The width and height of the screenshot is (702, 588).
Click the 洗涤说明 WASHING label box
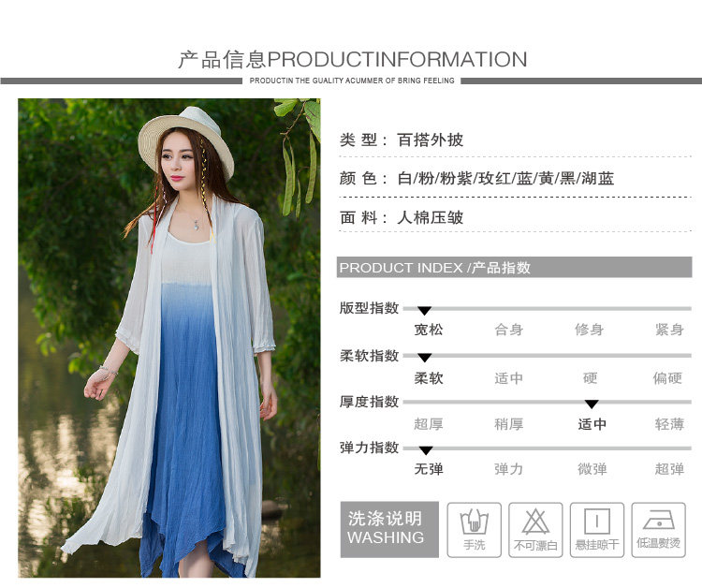click(x=389, y=529)
